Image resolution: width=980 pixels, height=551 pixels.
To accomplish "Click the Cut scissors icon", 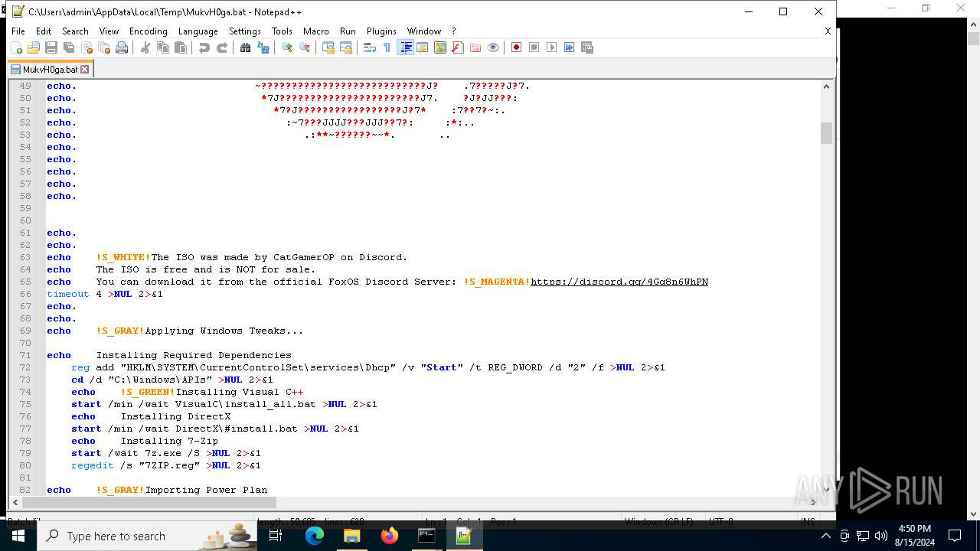I will 145,47.
